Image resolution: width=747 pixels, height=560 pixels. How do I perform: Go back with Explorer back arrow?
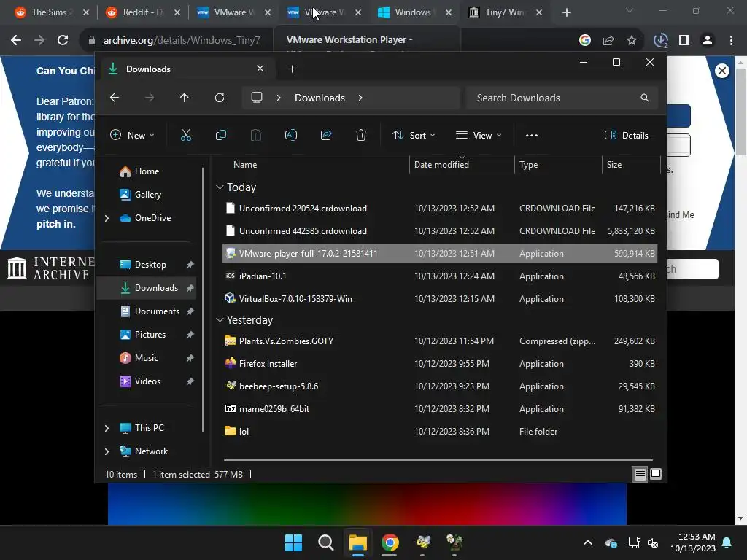(x=115, y=98)
